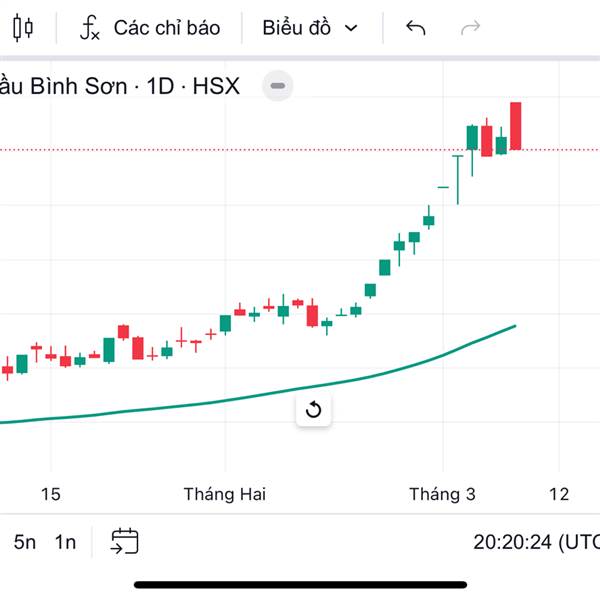Tap the home indicator bar at the bottom
The image size is (600, 600).
tap(300, 584)
